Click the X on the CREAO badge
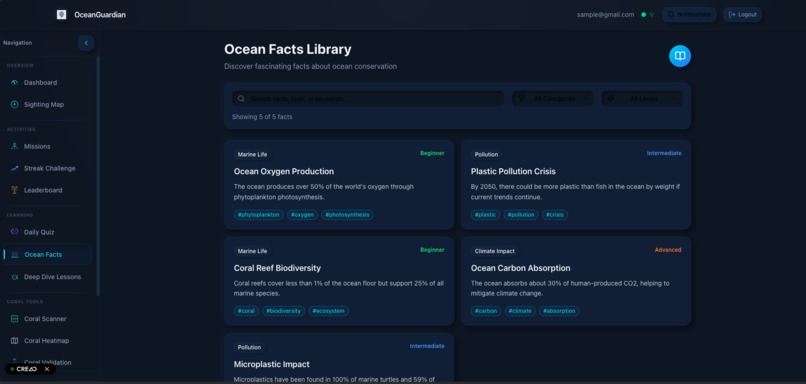Screen dimensions: 806x384 [x=47, y=369]
